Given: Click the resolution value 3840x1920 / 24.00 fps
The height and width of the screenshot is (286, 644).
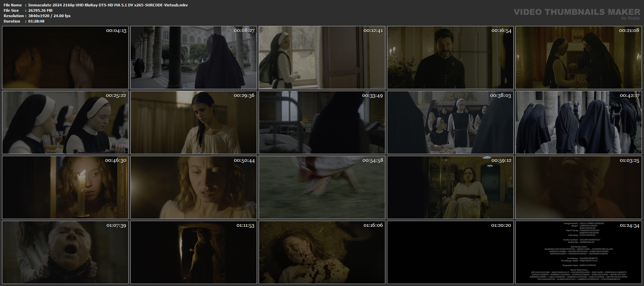Looking at the screenshot, I should [x=49, y=16].
